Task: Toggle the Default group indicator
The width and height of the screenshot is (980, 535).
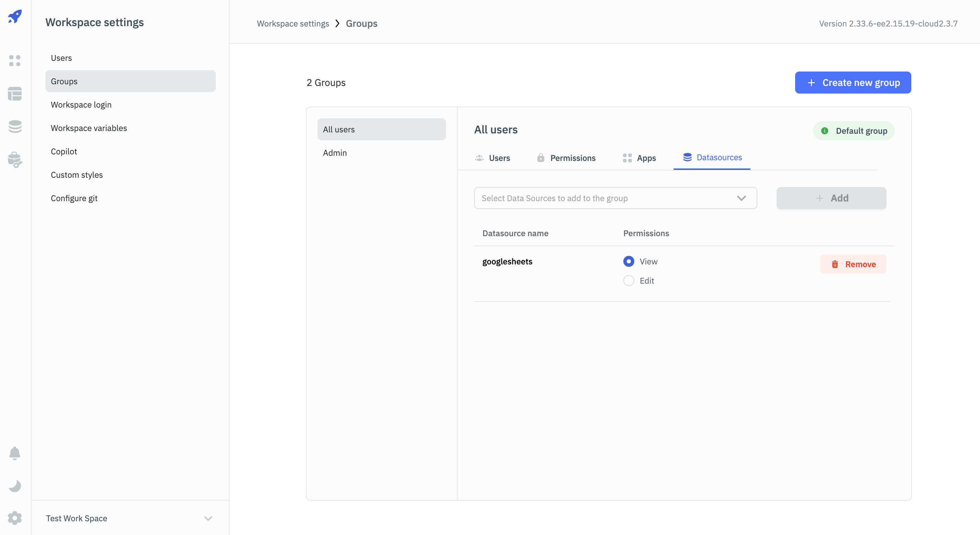Action: click(x=853, y=130)
